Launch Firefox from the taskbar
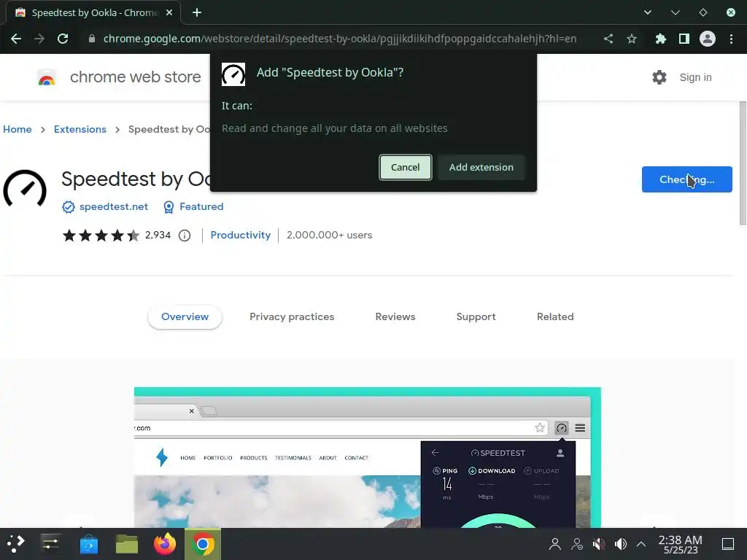 tap(165, 544)
